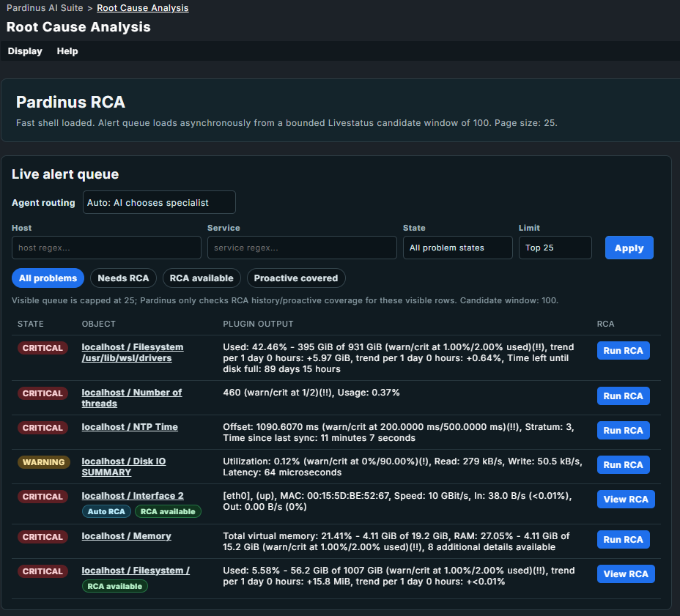Image resolution: width=680 pixels, height=616 pixels.
Task: Focus the Service regex input field
Action: tap(302, 248)
